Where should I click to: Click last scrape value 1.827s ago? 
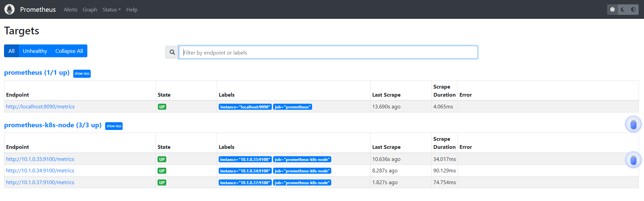click(385, 182)
